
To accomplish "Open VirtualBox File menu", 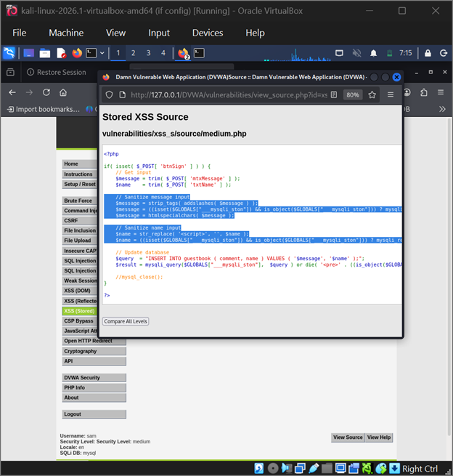I will pos(19,33).
